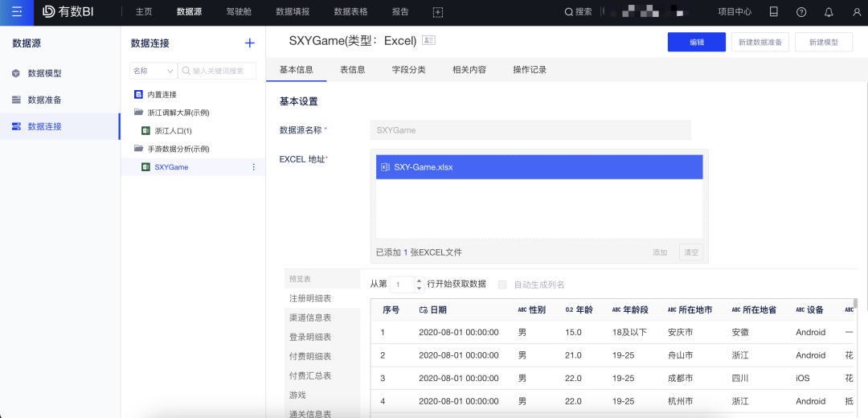This screenshot has height=418, width=868.
Task: Click the 新建模型 button
Action: (823, 43)
